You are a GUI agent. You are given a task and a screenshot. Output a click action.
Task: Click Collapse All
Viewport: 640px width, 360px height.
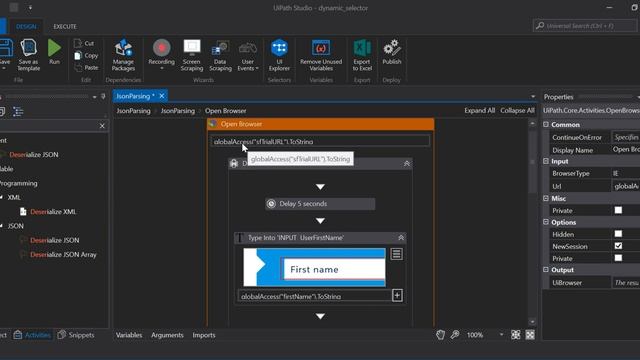pyautogui.click(x=517, y=111)
